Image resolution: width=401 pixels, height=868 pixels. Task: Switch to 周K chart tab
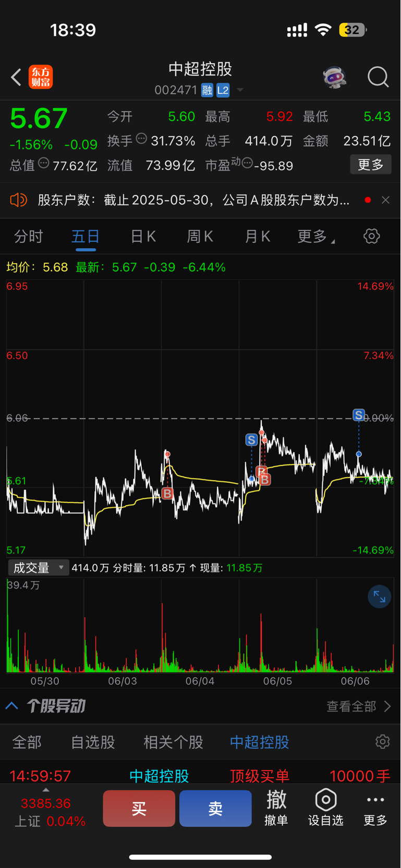pyautogui.click(x=200, y=237)
